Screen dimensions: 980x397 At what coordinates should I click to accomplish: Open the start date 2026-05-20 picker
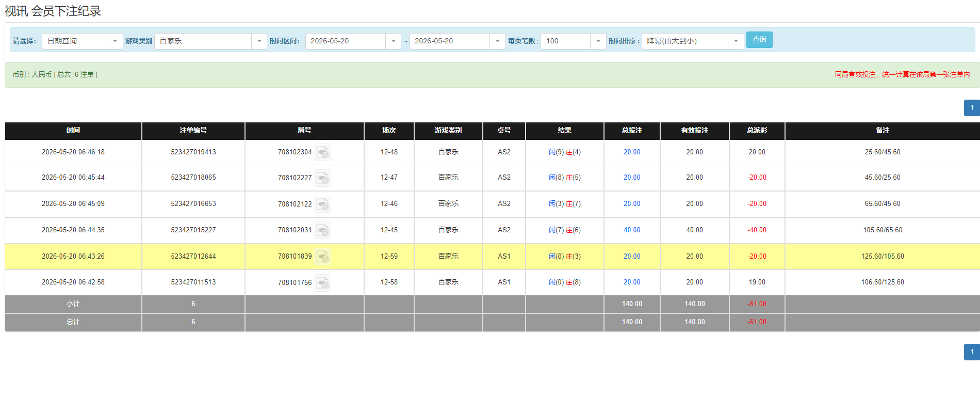(353, 41)
